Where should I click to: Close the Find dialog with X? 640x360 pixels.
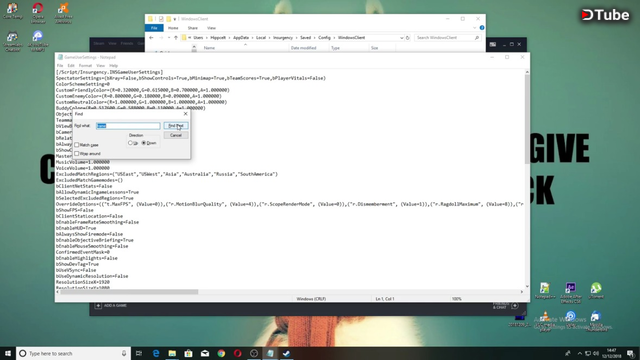[185, 114]
